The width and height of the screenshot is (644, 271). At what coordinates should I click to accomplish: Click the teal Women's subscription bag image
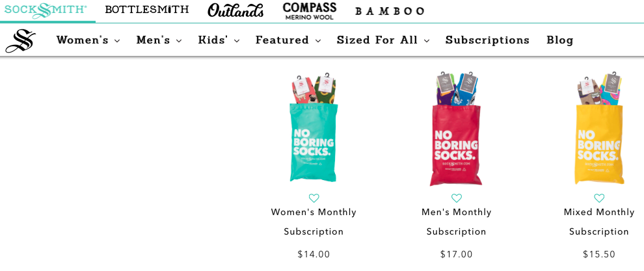pos(314,130)
